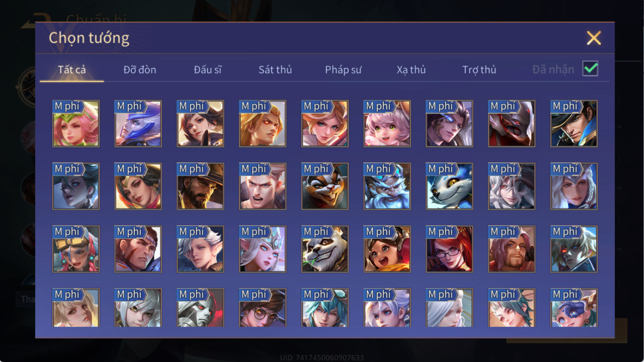Pick the cowboy with hat and beard
Viewport: 644px width, 362px height.
(x=200, y=186)
